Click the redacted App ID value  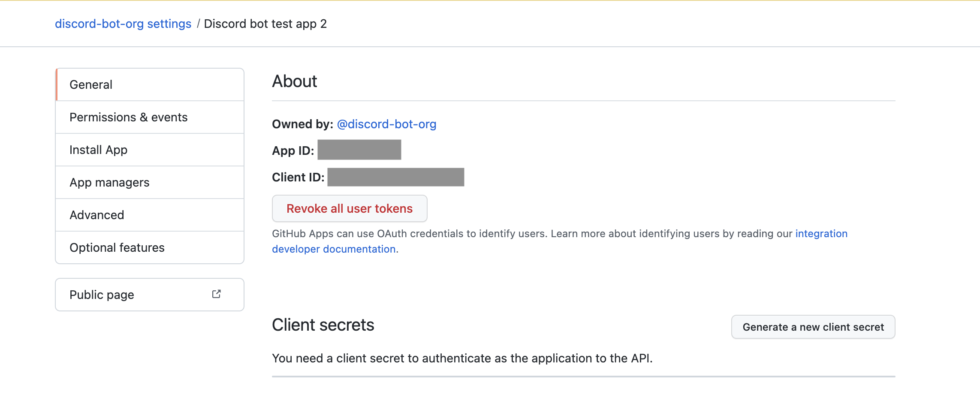[359, 150]
